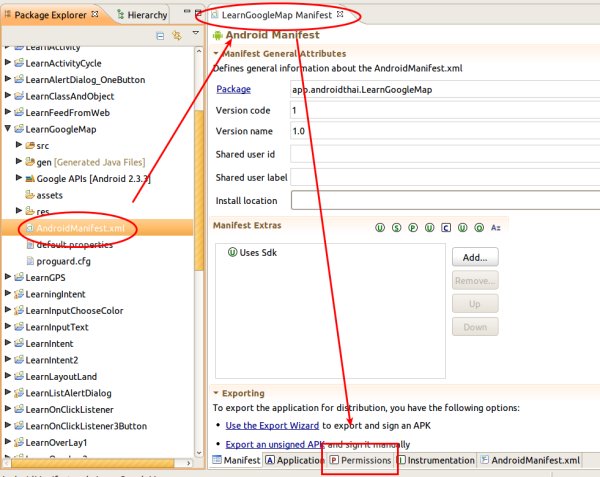Click the U icon between P and C icons
This screenshot has width=600, height=477.
[429, 228]
